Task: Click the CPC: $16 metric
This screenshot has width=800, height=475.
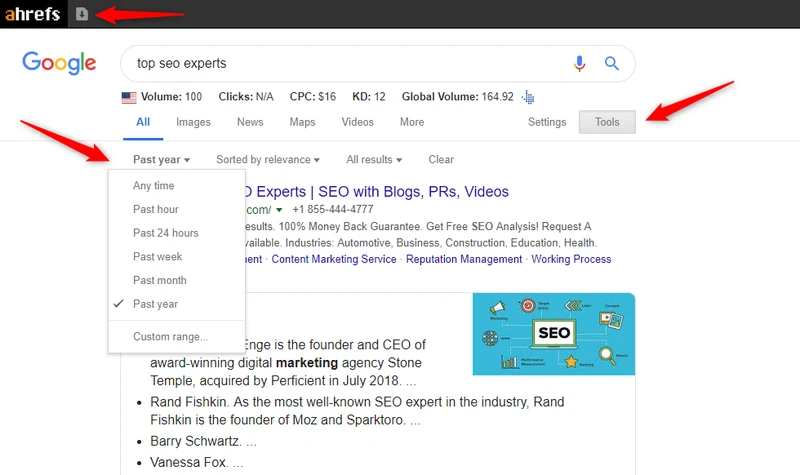Action: point(313,97)
